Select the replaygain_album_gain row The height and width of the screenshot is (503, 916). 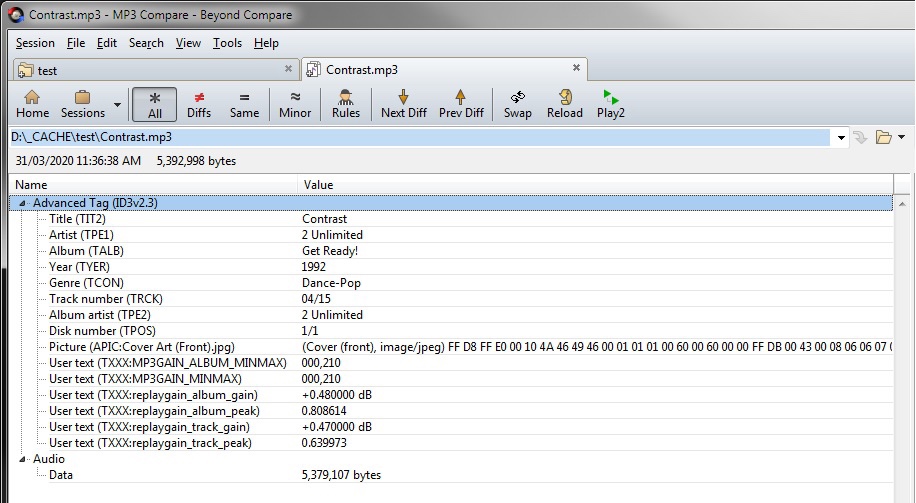tap(451, 395)
